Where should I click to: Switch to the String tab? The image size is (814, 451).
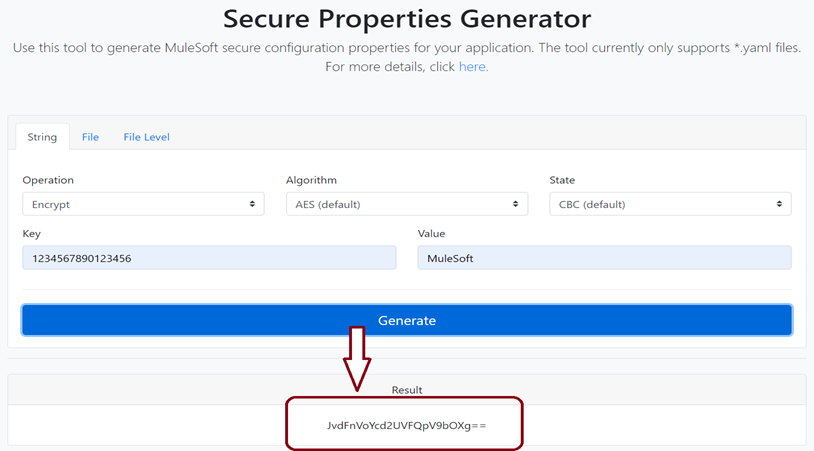[42, 137]
